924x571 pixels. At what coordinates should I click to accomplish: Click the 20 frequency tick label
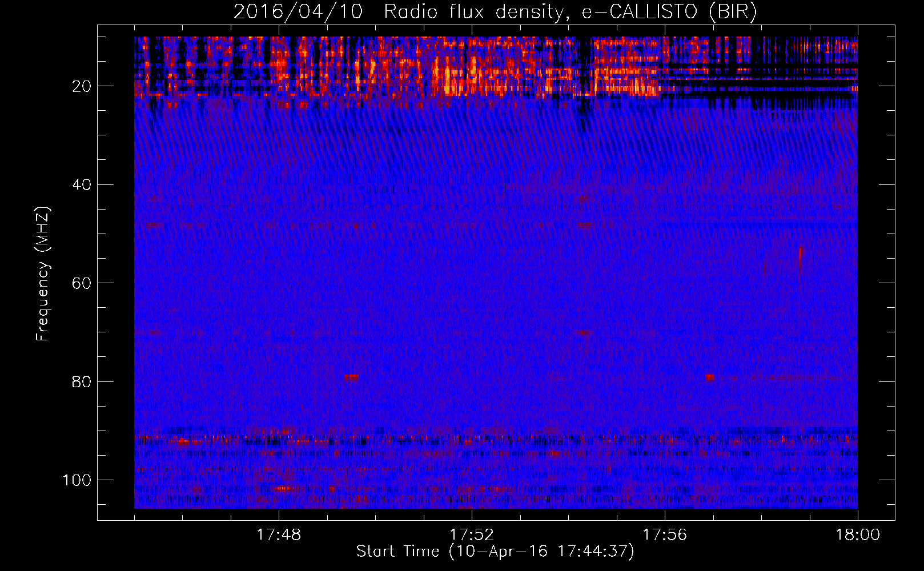82,86
